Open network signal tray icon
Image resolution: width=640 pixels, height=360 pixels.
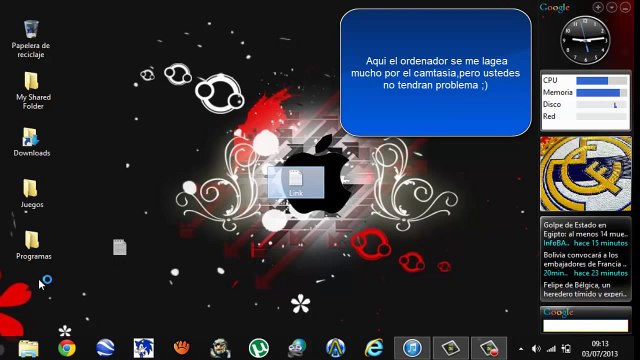[551, 349]
